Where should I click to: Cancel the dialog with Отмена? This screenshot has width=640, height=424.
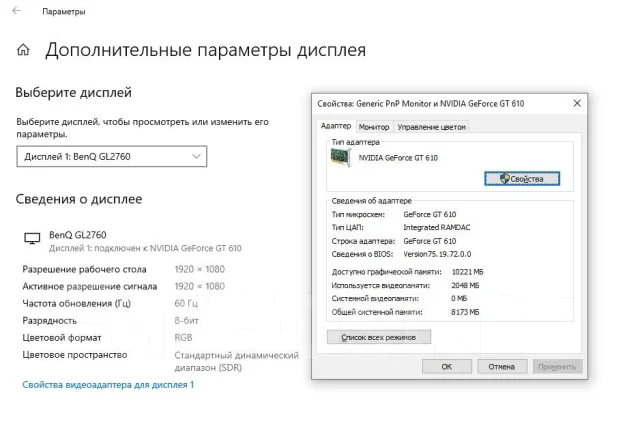pyautogui.click(x=502, y=366)
